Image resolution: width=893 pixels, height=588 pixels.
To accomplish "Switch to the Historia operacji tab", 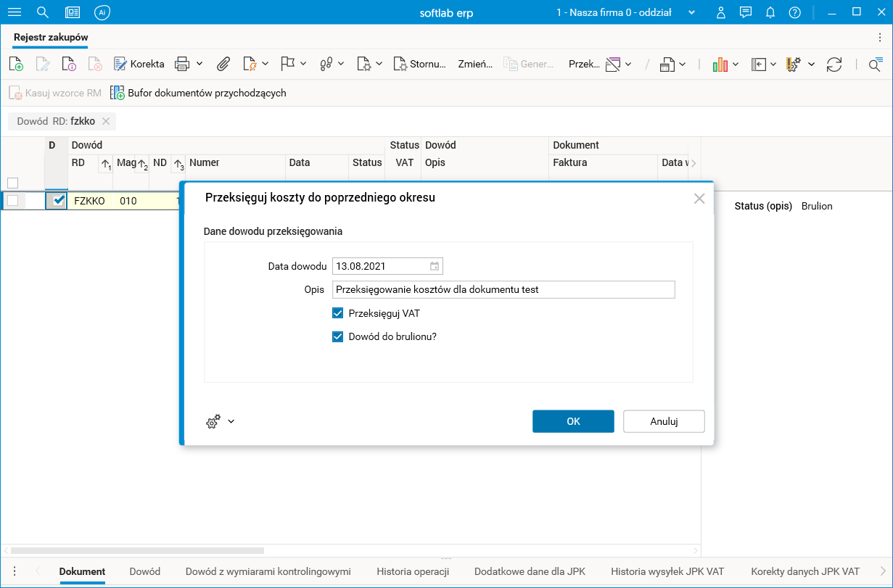I will coord(413,571).
